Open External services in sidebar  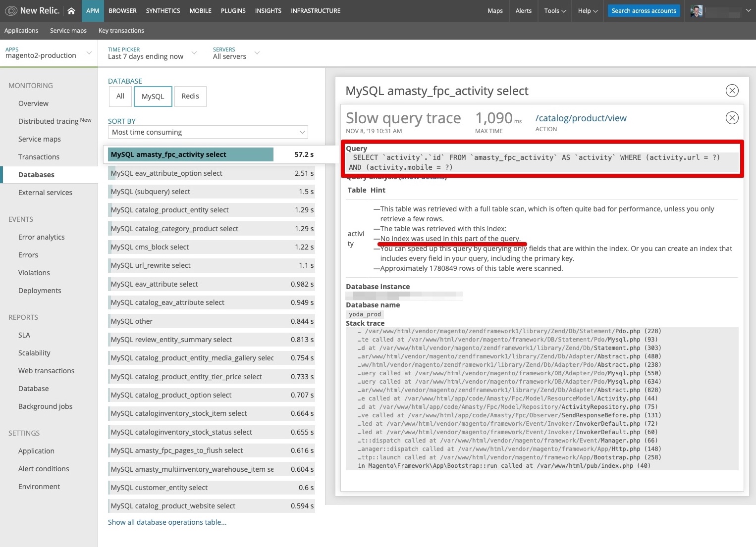tap(45, 193)
